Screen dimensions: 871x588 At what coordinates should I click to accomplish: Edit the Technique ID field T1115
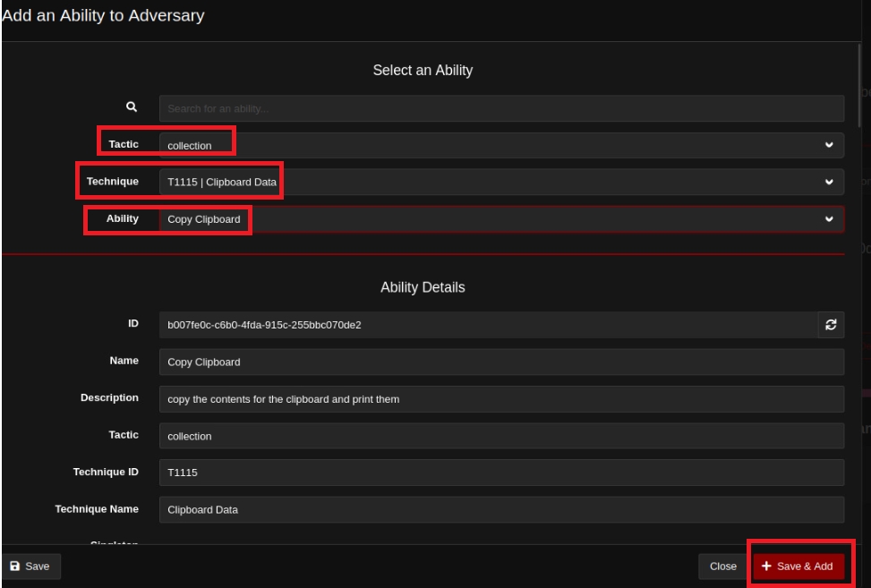point(501,473)
